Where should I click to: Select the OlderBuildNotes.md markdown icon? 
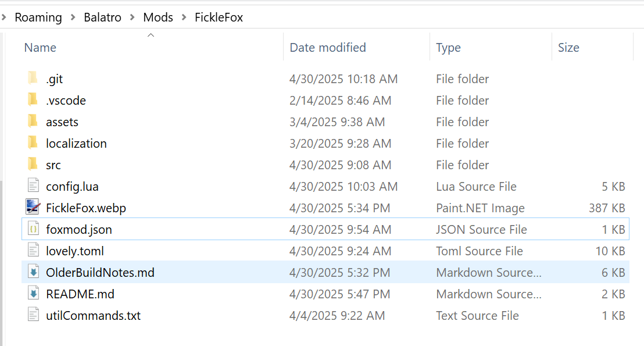coord(33,272)
